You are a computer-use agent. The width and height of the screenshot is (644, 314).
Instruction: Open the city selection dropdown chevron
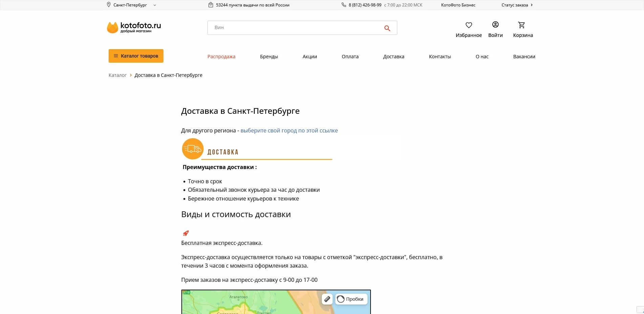[155, 5]
